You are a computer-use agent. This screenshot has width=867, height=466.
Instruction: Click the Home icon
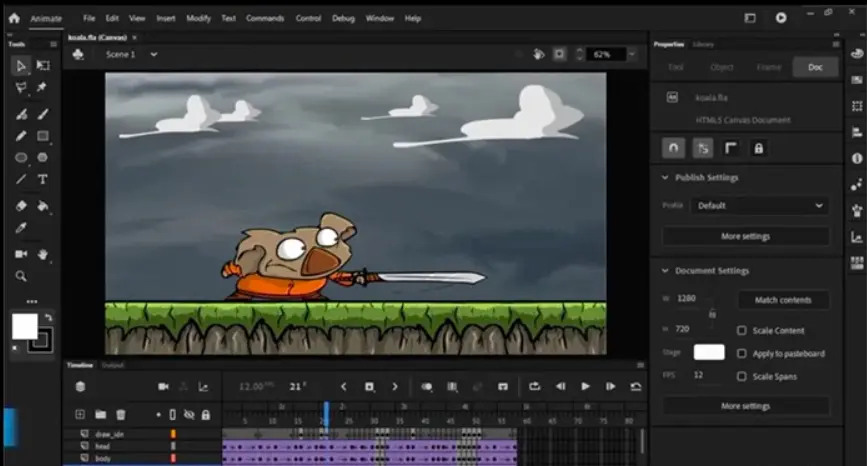point(14,18)
